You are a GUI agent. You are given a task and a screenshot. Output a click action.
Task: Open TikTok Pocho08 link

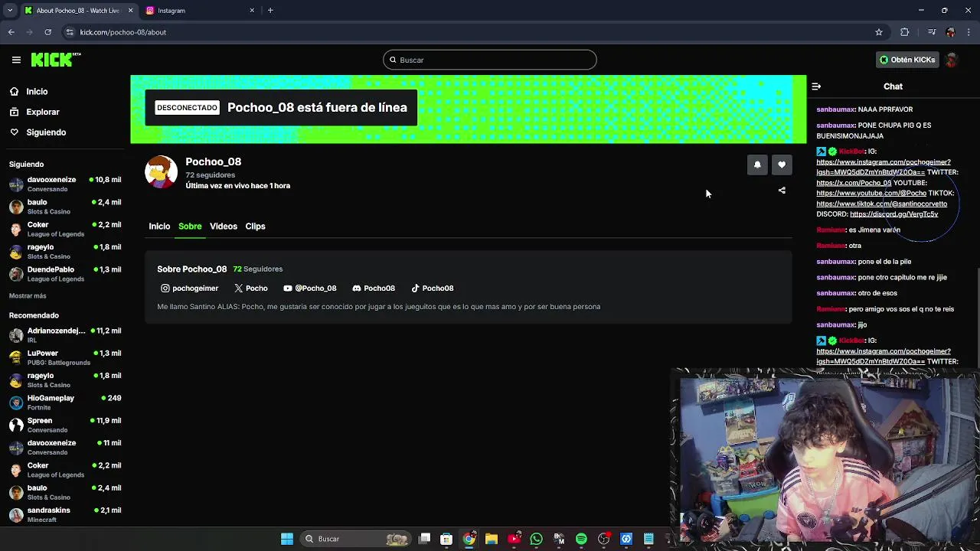click(432, 289)
